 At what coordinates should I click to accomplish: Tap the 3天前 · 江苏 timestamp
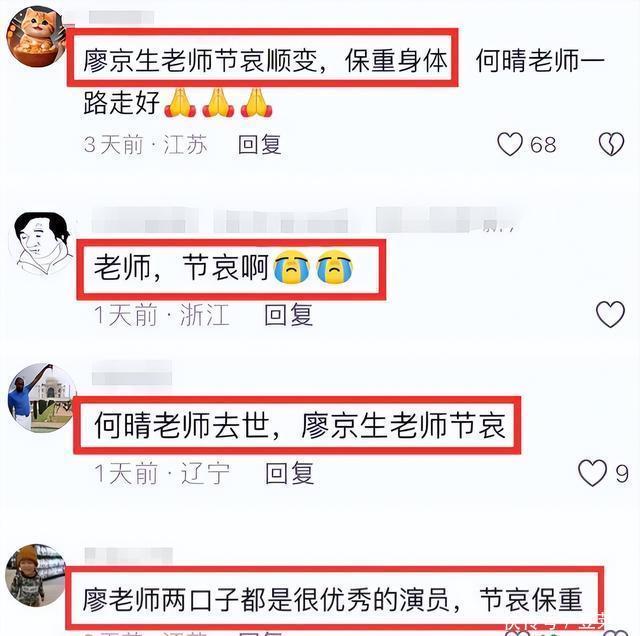pyautogui.click(x=145, y=145)
